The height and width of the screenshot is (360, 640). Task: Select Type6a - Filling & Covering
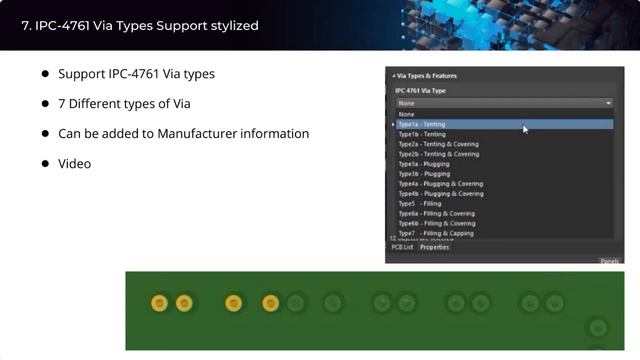505,213
